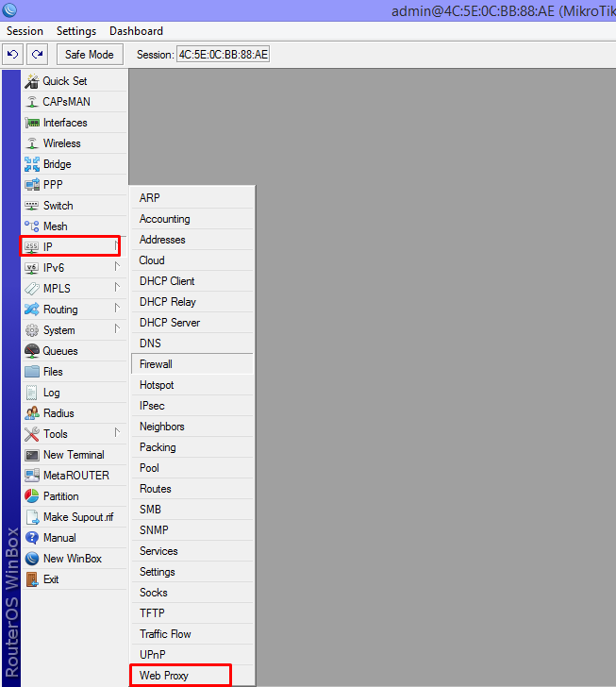Viewport: 616px width, 687px height.
Task: Open Services from IP submenu
Action: 192,551
